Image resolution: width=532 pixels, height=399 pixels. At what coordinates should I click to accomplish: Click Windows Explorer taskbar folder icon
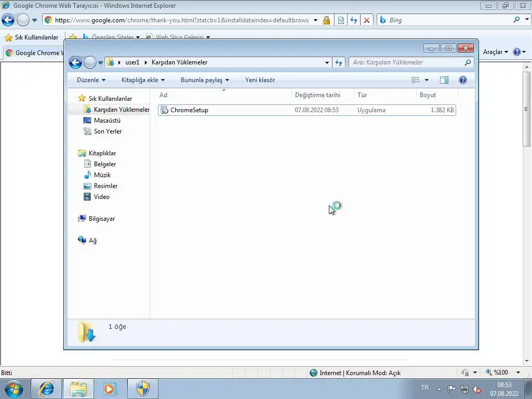point(78,389)
